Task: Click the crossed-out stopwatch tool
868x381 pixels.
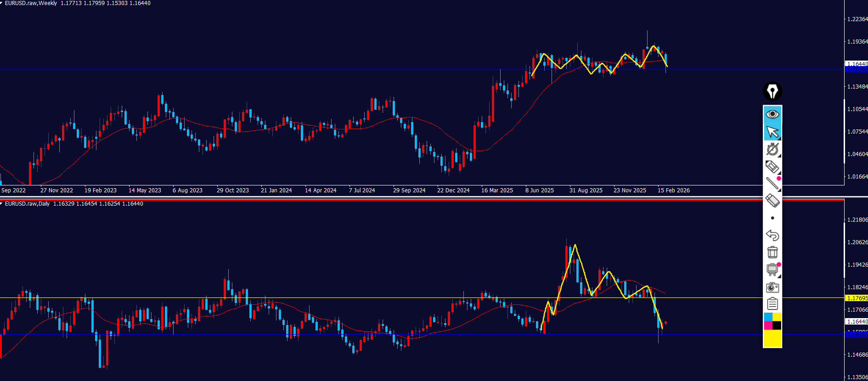Action: (772, 149)
